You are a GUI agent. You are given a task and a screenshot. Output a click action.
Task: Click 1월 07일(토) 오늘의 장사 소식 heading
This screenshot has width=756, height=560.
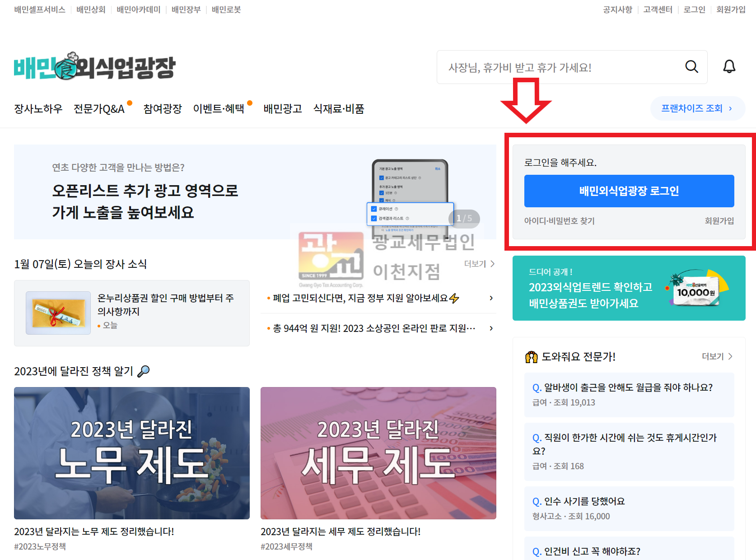tap(80, 264)
